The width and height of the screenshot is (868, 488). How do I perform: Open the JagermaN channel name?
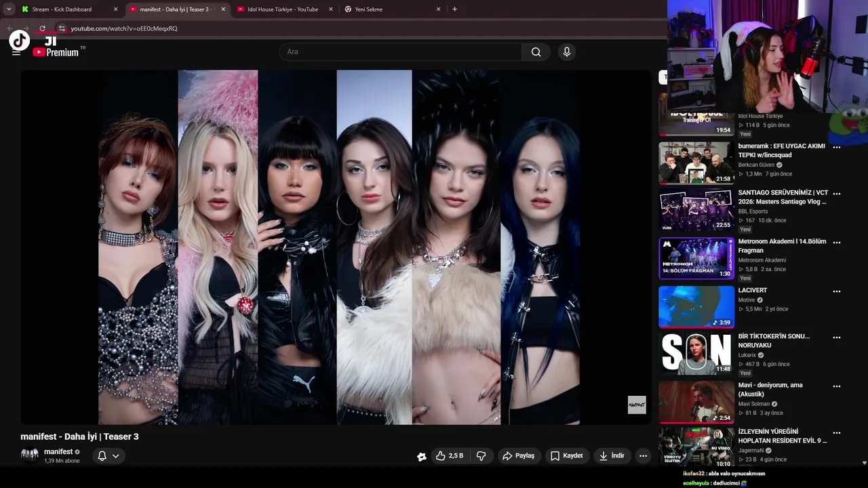coord(751,450)
